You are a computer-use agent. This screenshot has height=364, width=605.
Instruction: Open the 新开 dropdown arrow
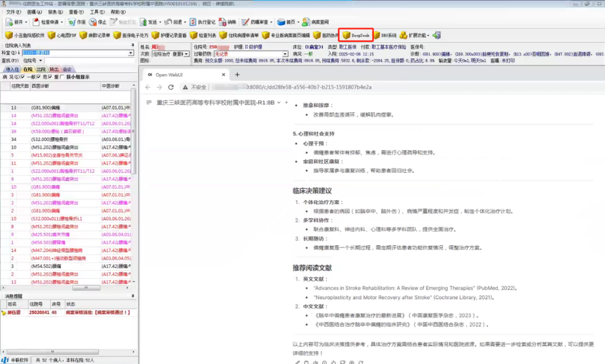tap(26, 22)
